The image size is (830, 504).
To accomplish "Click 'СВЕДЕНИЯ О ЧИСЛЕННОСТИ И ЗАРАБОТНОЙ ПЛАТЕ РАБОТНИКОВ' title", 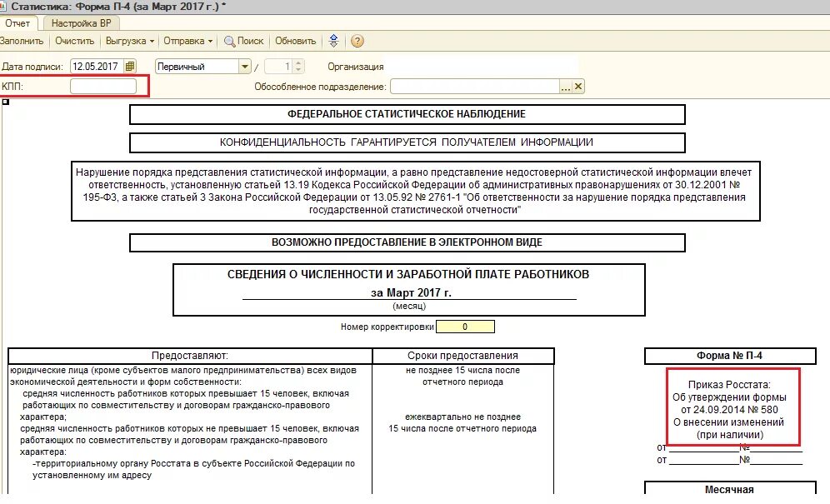I will click(x=408, y=274).
